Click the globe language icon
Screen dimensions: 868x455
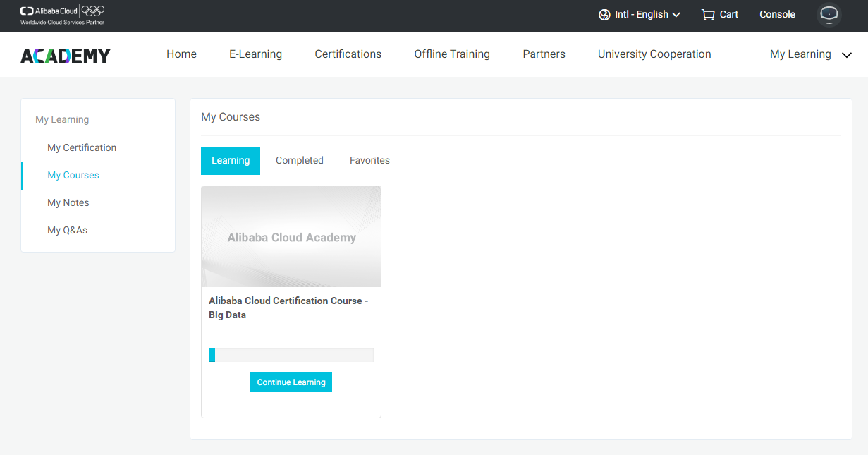point(604,14)
